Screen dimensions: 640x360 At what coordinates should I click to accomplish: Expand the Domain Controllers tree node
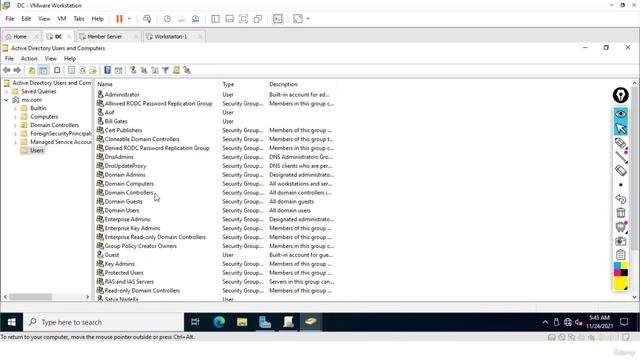[15, 125]
